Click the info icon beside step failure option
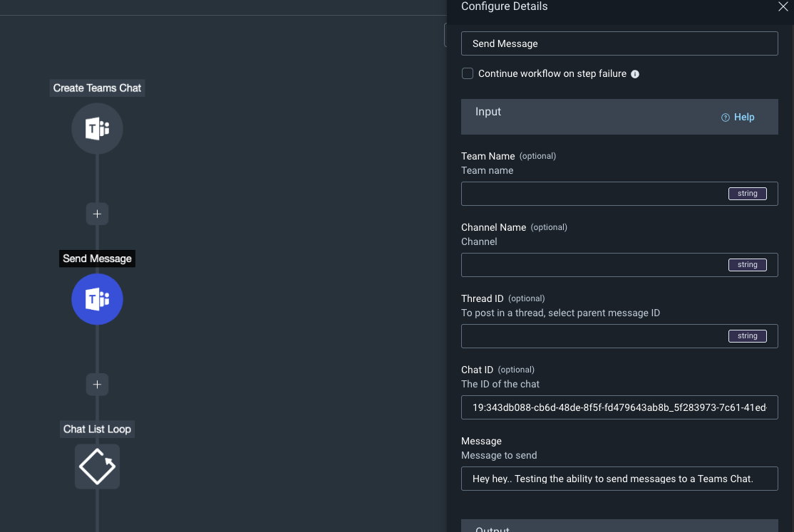This screenshot has width=794, height=532. pos(635,74)
